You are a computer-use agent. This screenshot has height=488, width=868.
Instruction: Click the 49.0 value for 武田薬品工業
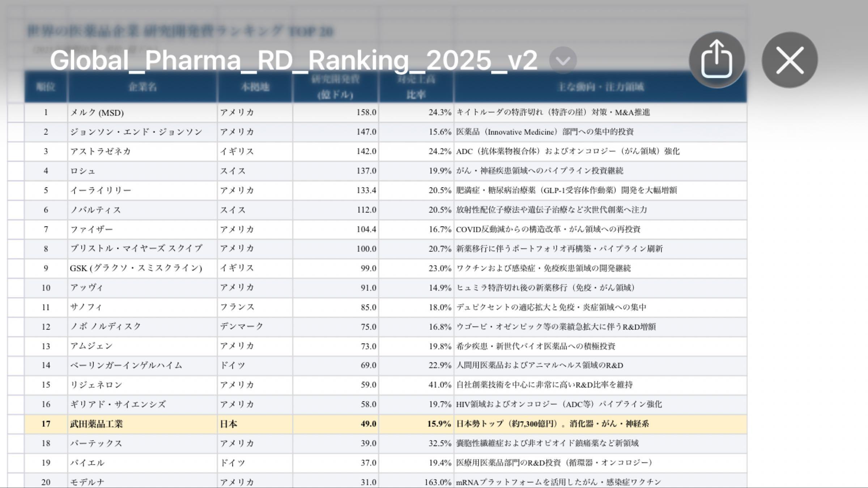(x=336, y=424)
